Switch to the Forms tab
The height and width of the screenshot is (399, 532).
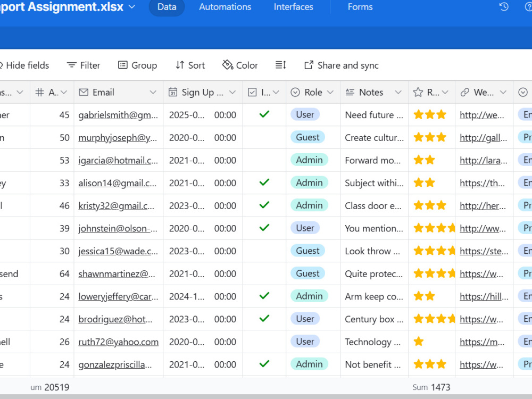[360, 7]
